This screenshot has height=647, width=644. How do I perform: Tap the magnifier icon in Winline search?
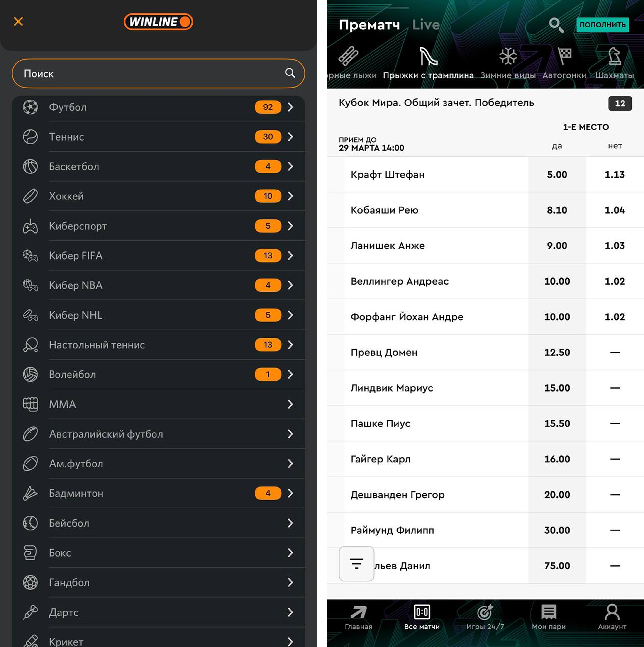point(290,73)
